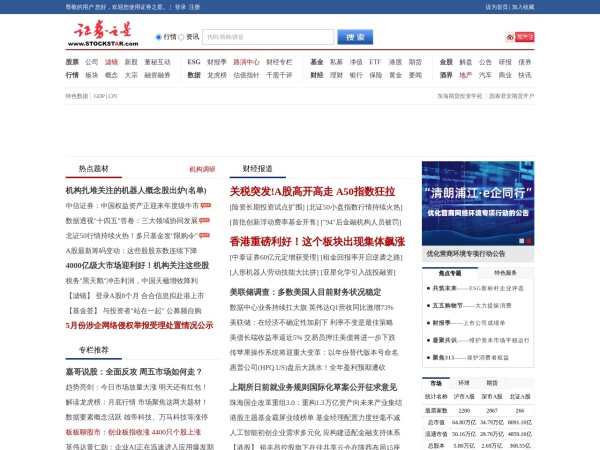Image resolution: width=600 pixels, height=450 pixels.
Task: Click 设为首页 in top bar
Action: click(497, 7)
